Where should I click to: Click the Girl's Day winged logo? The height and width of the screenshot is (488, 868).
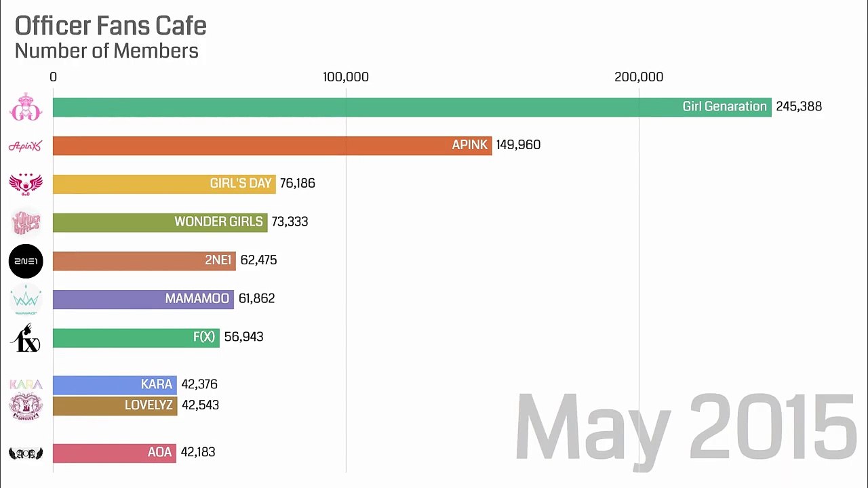[x=26, y=184]
